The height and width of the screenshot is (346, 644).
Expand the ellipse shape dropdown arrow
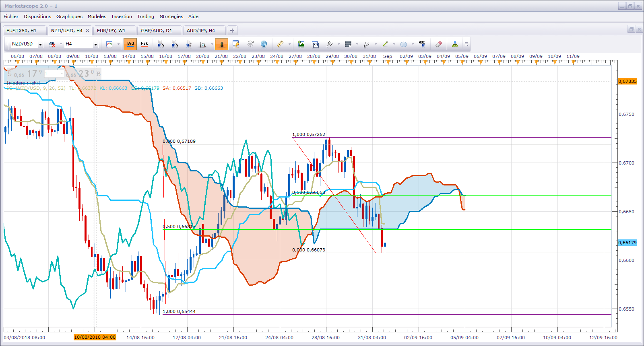(x=413, y=44)
